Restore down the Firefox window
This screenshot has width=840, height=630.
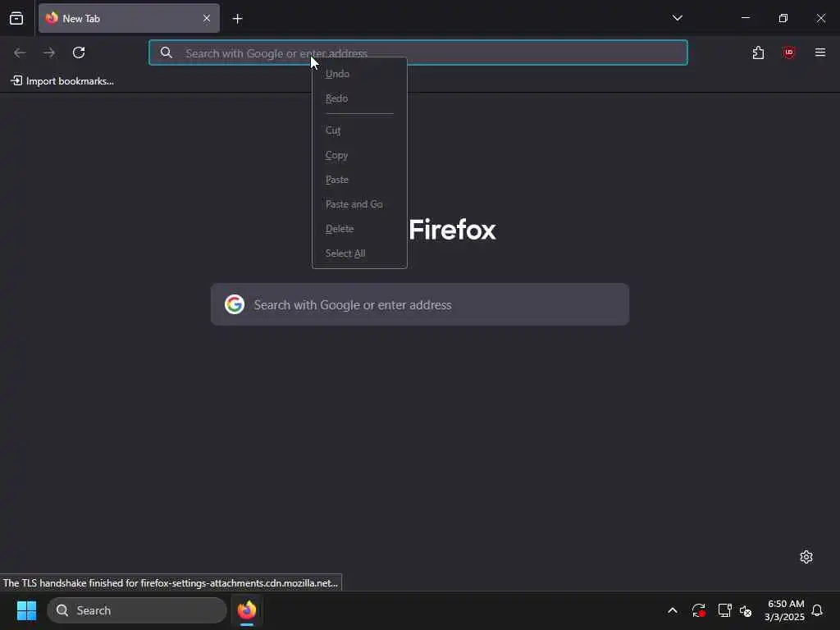point(783,18)
